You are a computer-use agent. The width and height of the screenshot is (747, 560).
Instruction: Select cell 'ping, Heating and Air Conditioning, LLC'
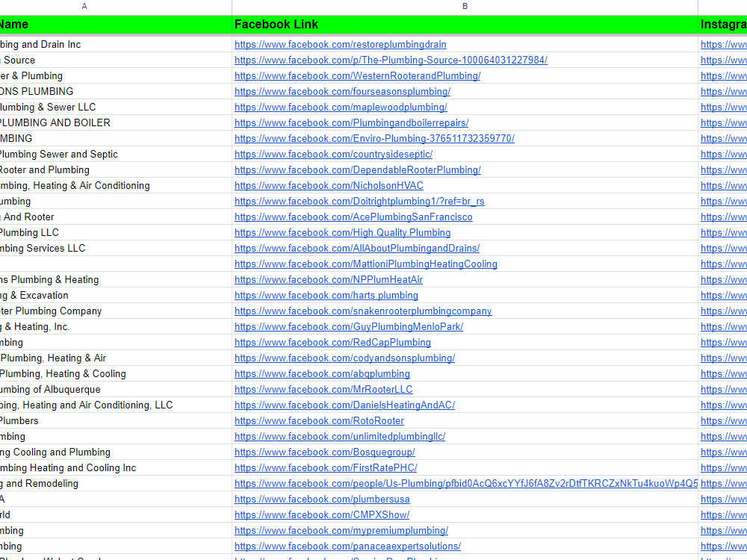(x=116, y=405)
